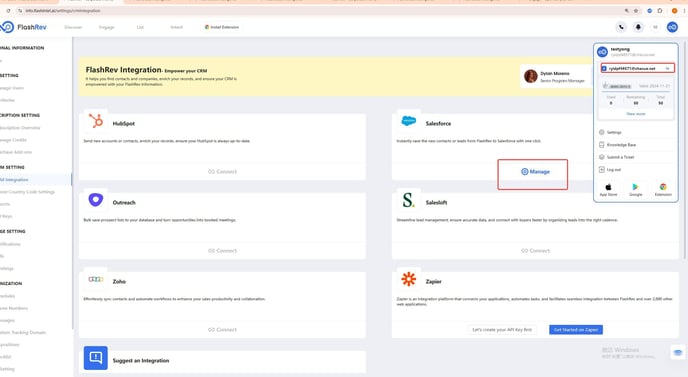Click the FlashRev logo in header
The height and width of the screenshot is (377, 688).
(x=23, y=27)
